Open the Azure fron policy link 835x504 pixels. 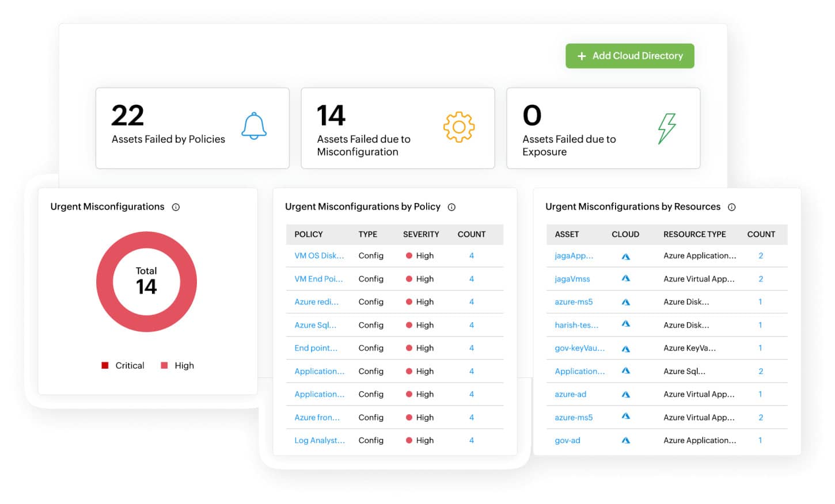point(317,417)
